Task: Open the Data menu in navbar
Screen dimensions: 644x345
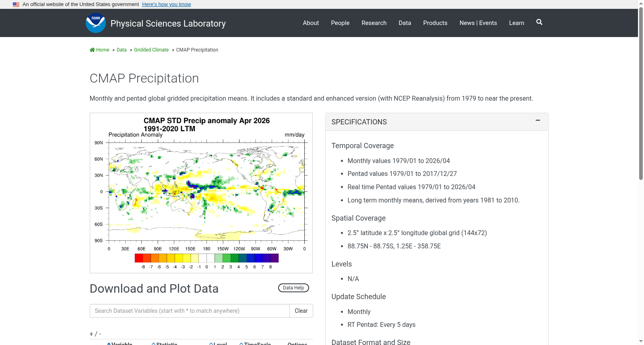Action: tap(405, 23)
